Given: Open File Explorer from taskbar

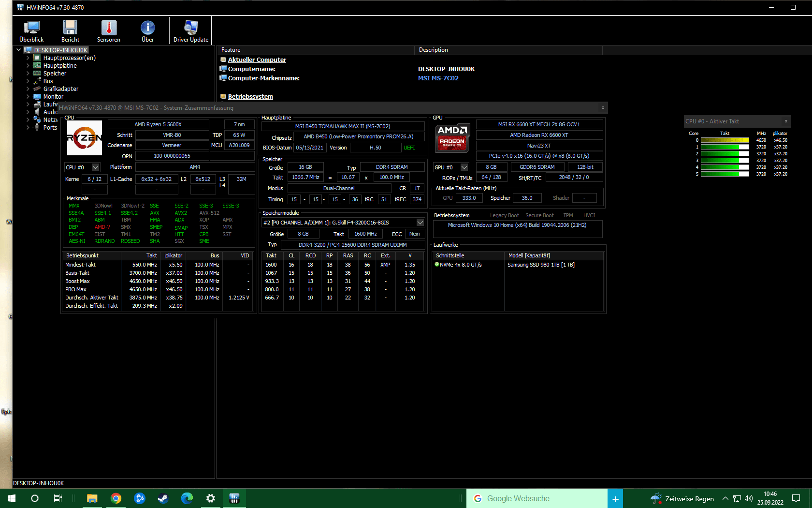Looking at the screenshot, I should [x=92, y=498].
